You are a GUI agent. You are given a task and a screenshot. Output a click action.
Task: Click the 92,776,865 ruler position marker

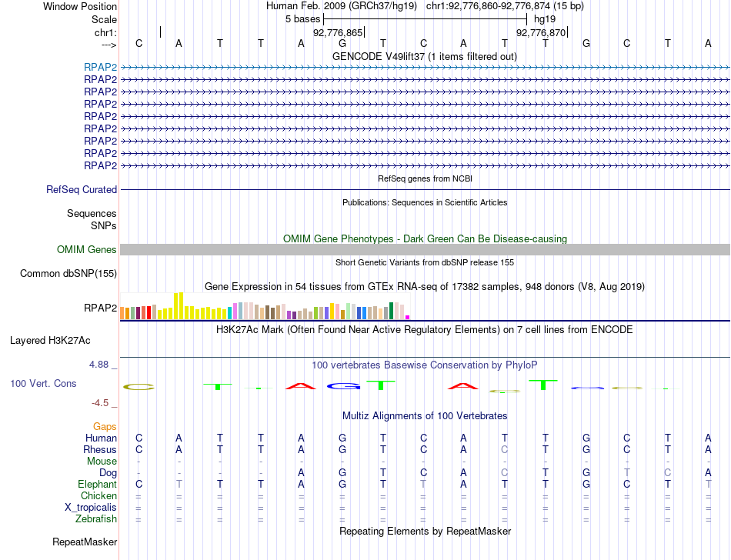coord(338,32)
